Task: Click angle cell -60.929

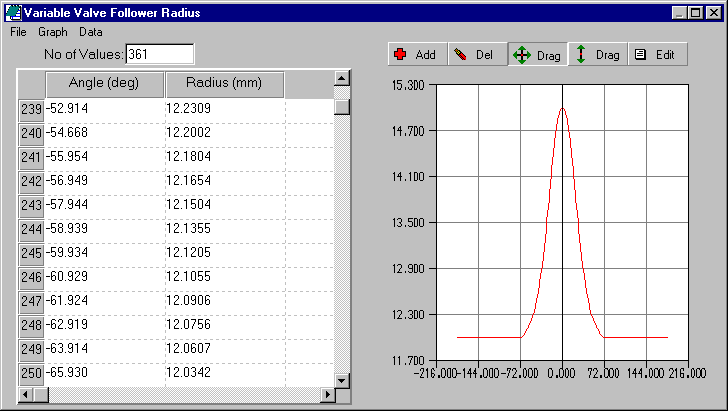Action: point(105,278)
